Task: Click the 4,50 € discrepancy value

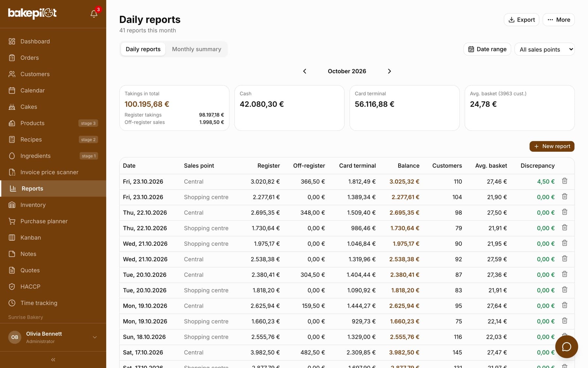Action: [546, 182]
